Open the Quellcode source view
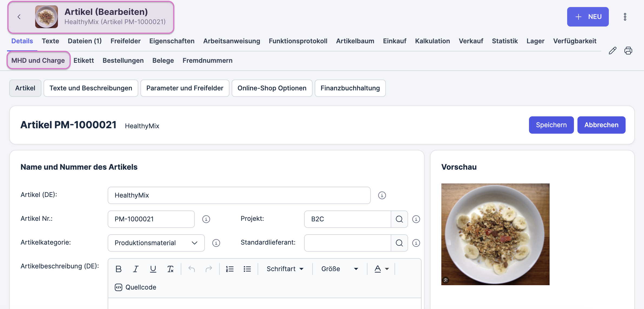644x309 pixels. pos(136,287)
